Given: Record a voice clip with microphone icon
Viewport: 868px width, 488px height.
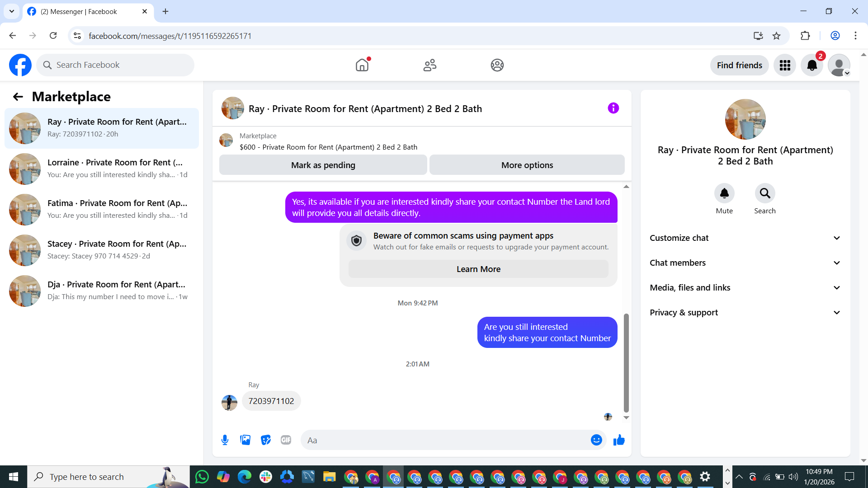Looking at the screenshot, I should 225,440.
